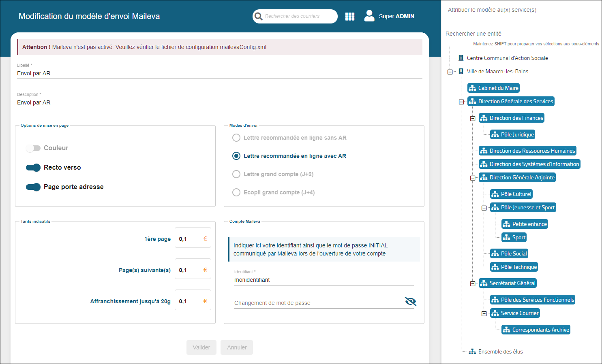Disable the Recto verso toggle
602x364 pixels.
point(33,168)
